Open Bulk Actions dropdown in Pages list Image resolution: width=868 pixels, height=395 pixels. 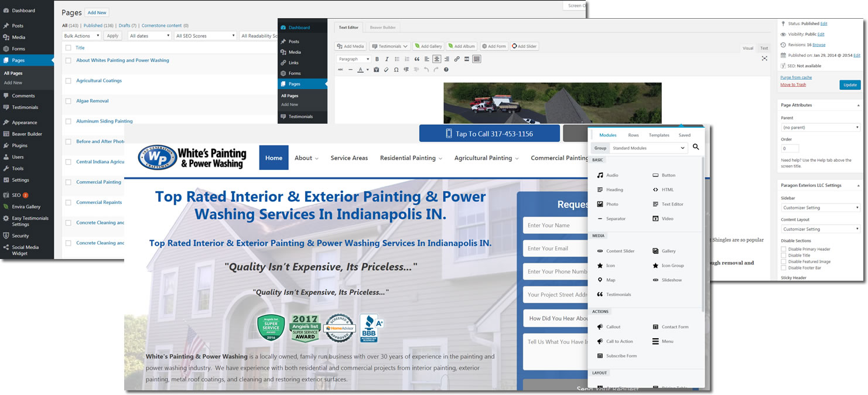click(x=81, y=36)
